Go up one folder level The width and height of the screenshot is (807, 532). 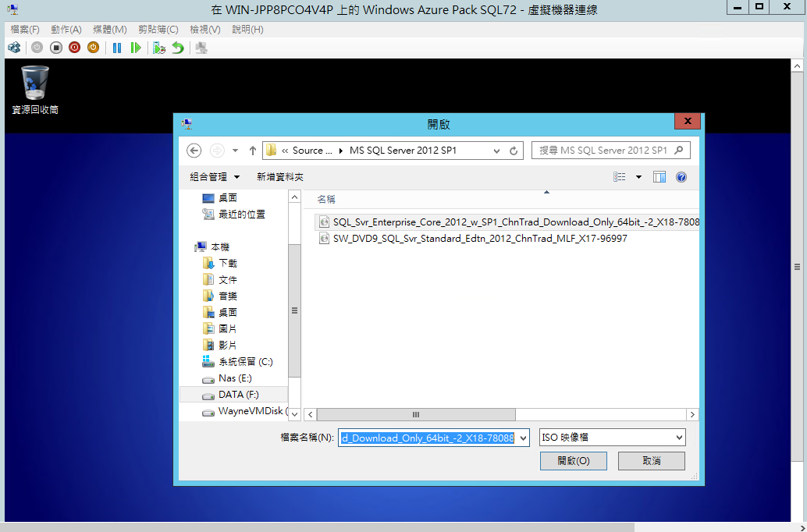[x=253, y=151]
